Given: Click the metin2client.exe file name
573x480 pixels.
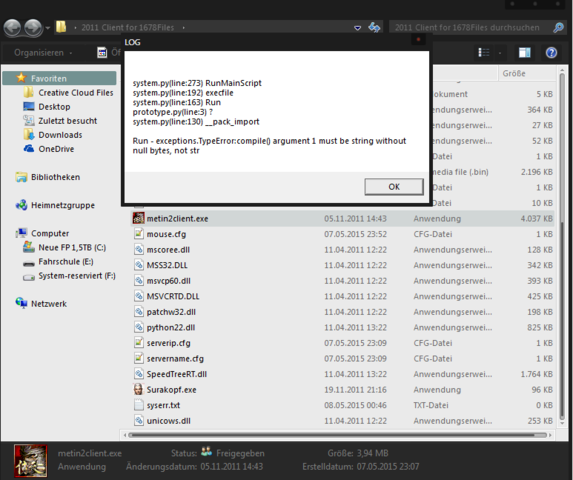Looking at the screenshot, I should click(177, 218).
